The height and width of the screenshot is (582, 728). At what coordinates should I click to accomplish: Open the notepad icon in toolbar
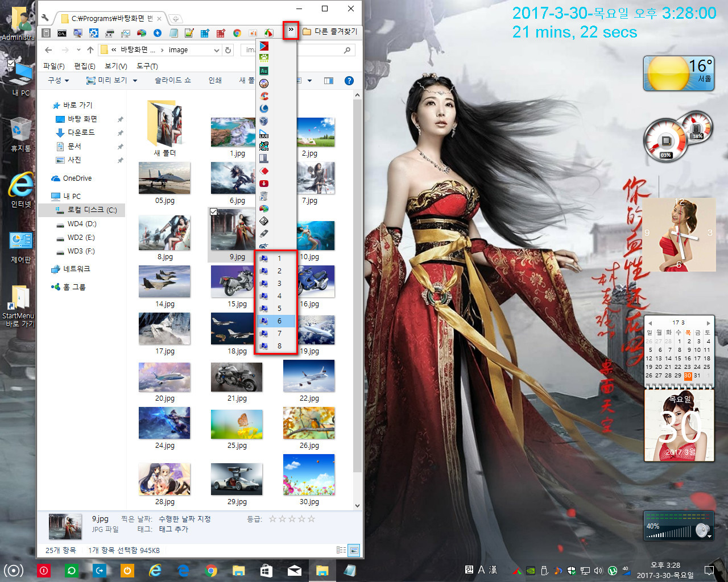[x=173, y=33]
